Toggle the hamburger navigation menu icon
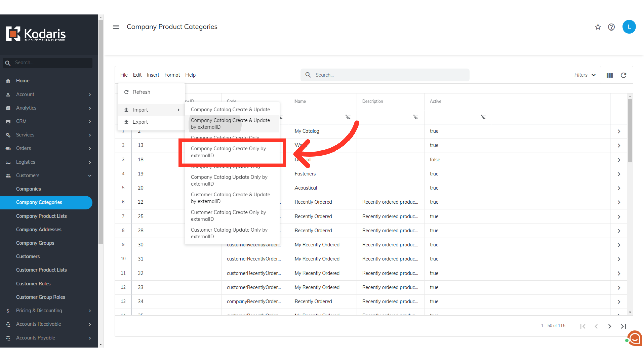Viewport: 644px width, 362px height. [x=116, y=27]
